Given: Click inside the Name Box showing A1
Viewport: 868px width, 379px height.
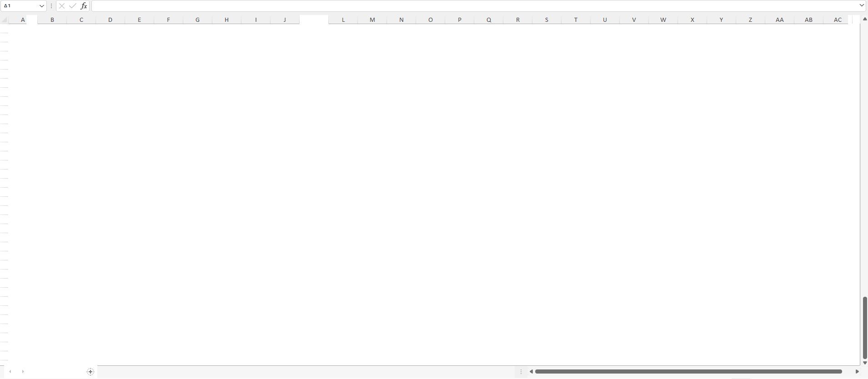Looking at the screenshot, I should coord(19,6).
